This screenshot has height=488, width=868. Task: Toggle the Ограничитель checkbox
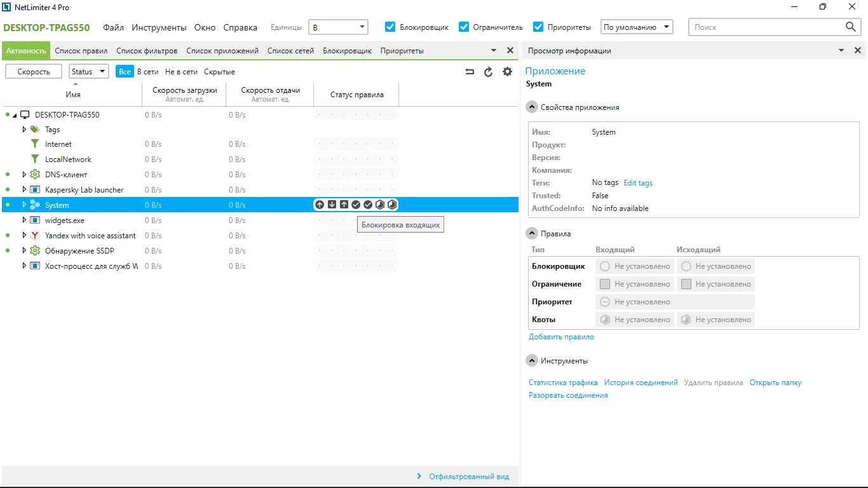[x=464, y=27]
